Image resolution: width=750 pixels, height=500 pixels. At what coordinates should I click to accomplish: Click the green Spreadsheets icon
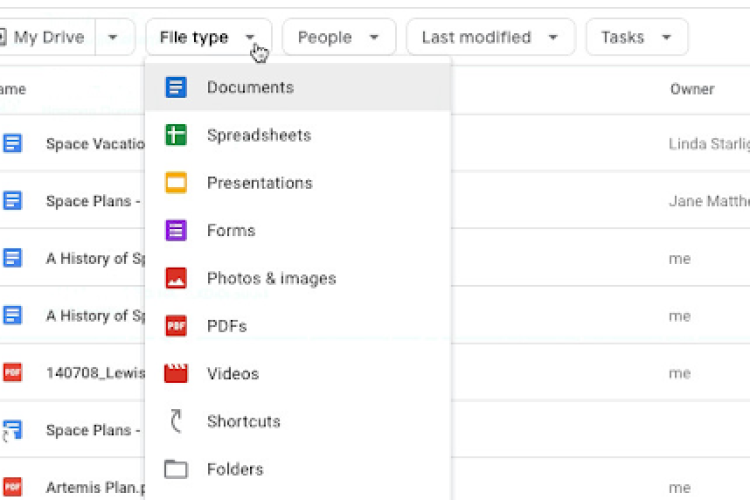tap(176, 136)
